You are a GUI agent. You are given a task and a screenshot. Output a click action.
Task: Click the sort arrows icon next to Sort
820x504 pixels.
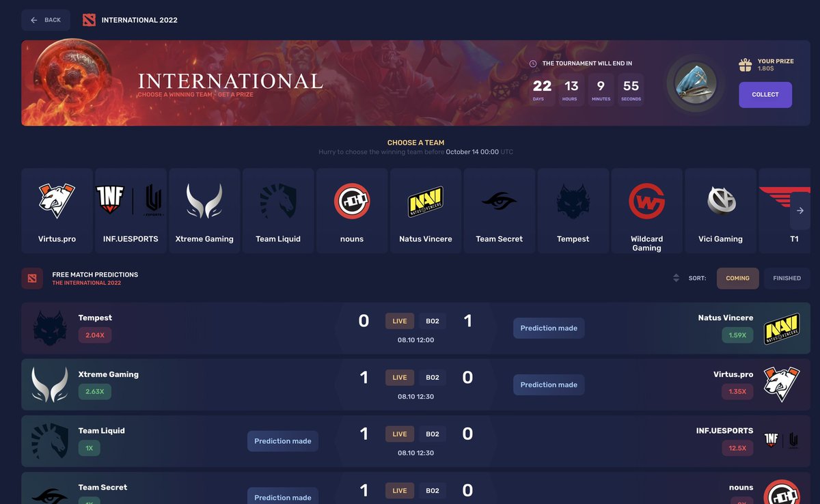click(x=676, y=278)
